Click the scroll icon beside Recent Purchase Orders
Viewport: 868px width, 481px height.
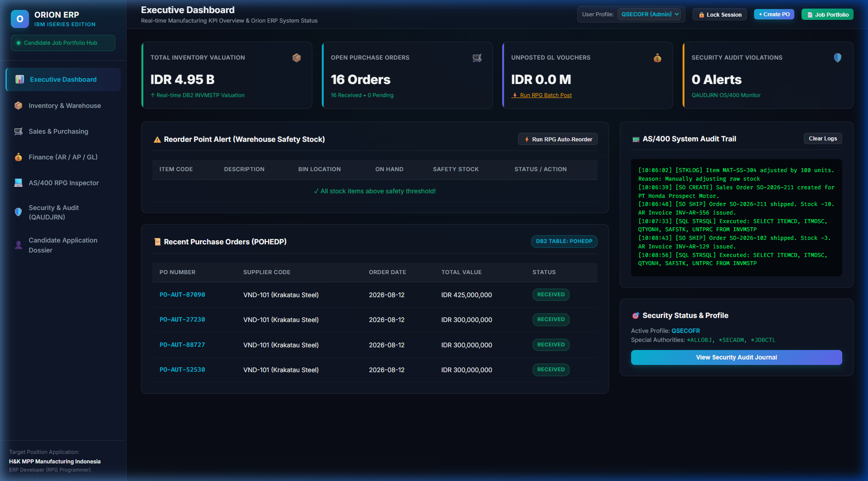click(157, 242)
